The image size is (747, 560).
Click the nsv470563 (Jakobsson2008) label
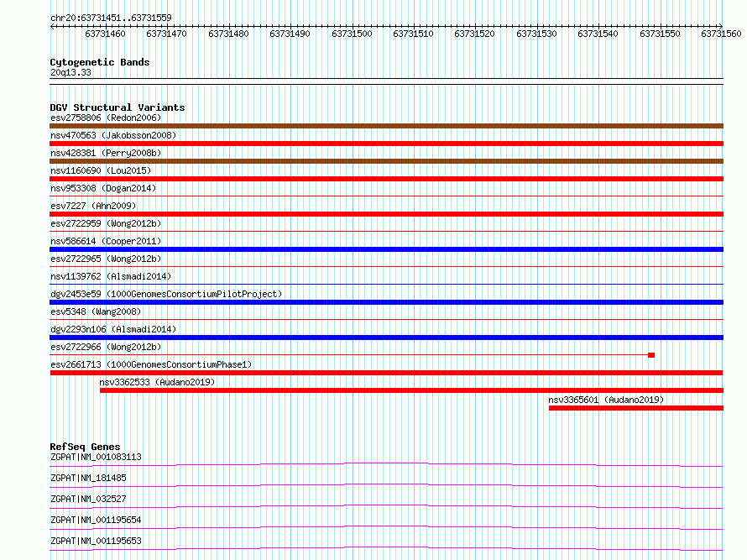click(x=113, y=135)
